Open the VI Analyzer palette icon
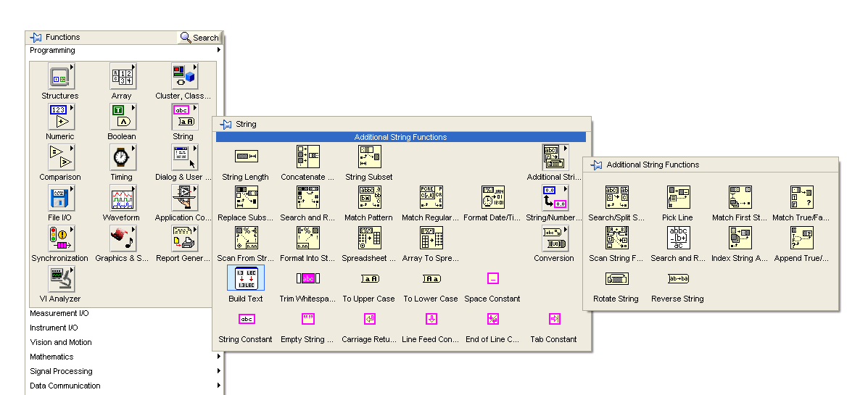This screenshot has height=395, width=868. [x=60, y=279]
